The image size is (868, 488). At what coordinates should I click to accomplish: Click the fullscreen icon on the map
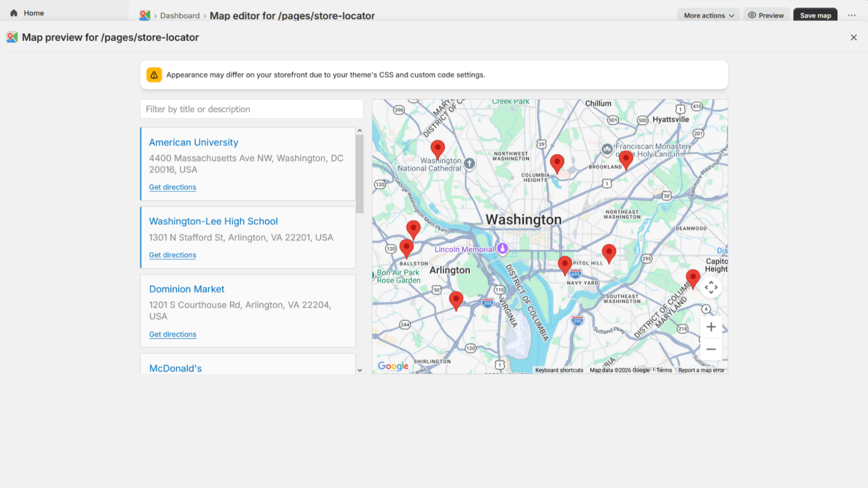click(711, 287)
